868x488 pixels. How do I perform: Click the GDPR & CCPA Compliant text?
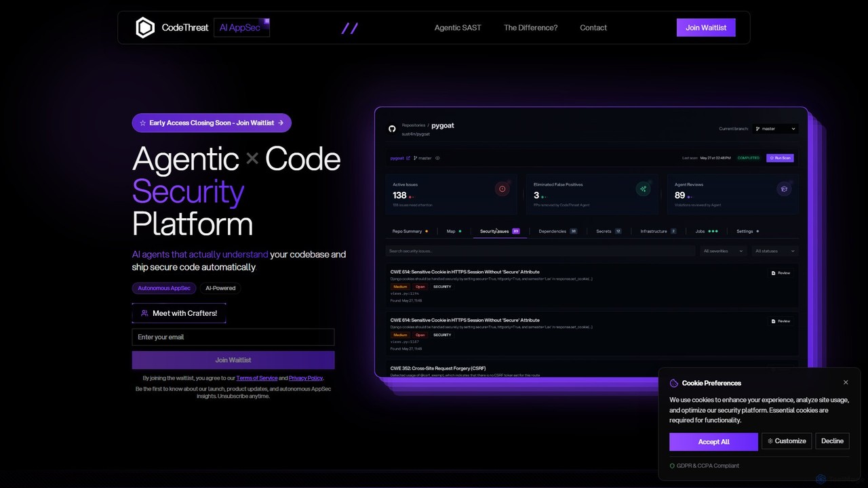708,466
